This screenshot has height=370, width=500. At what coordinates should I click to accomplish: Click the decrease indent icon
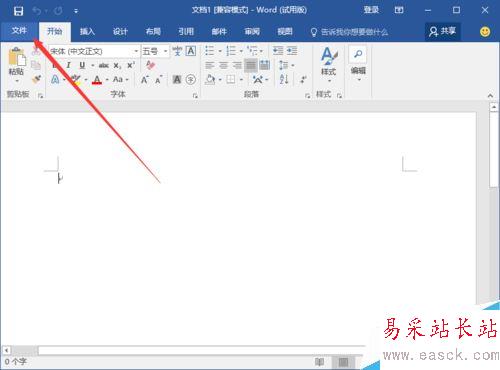(278, 51)
